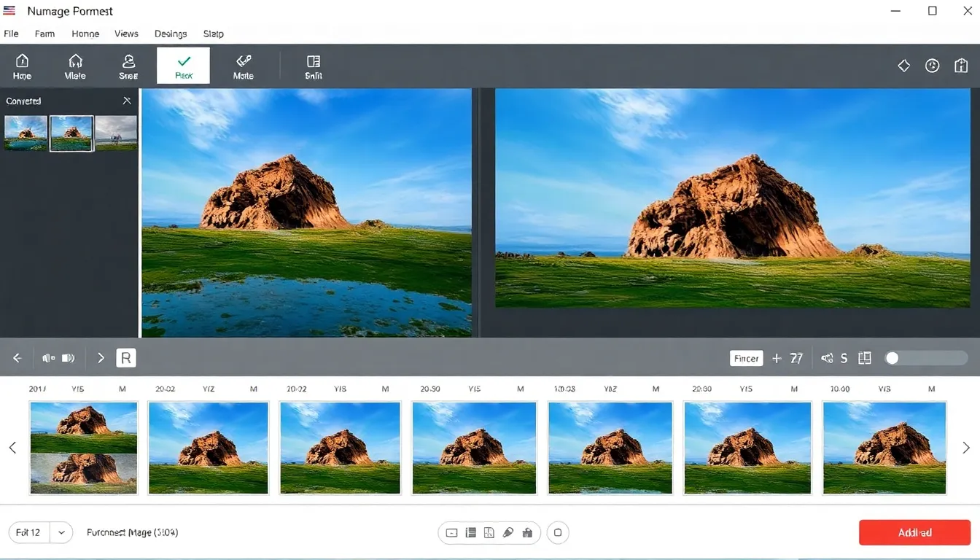
Task: Expand the right thumbnail strip arrow
Action: tap(967, 448)
